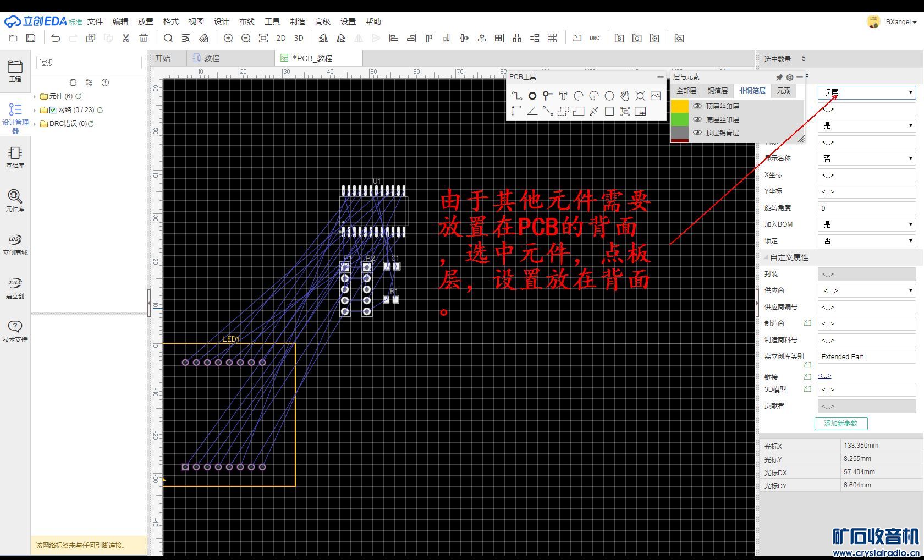
Task: Hide the 顶层丝印层 layer with eye icon
Action: pyautogui.click(x=697, y=106)
